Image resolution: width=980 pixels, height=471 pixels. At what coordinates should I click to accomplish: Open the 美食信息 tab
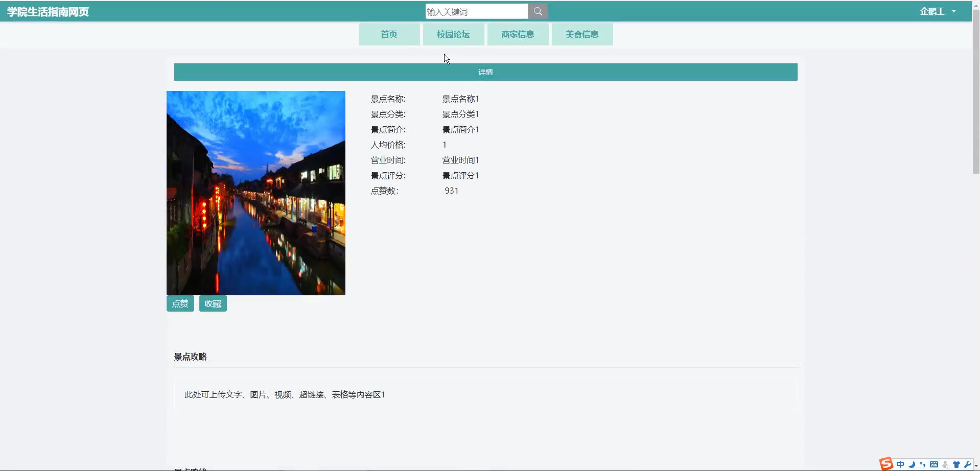pyautogui.click(x=582, y=34)
